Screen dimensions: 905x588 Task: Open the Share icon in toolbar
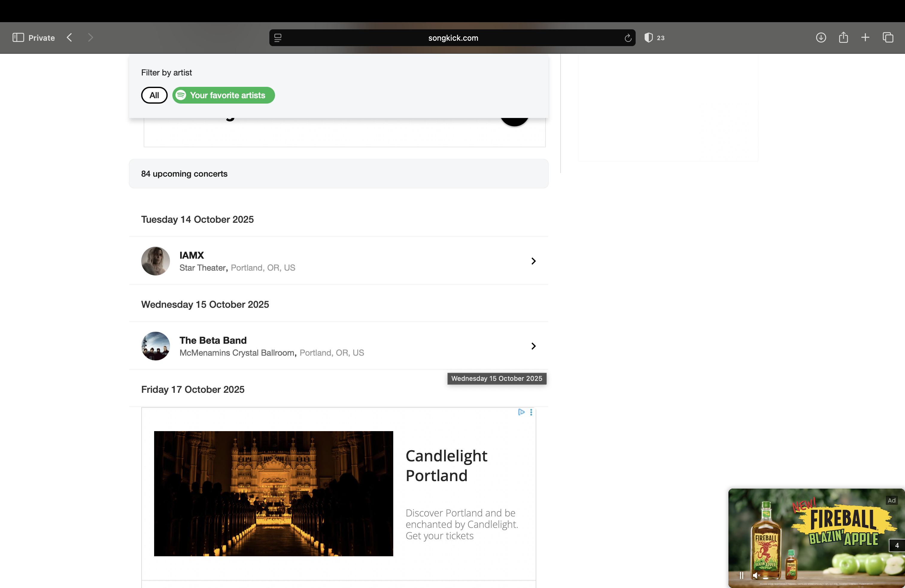click(843, 38)
